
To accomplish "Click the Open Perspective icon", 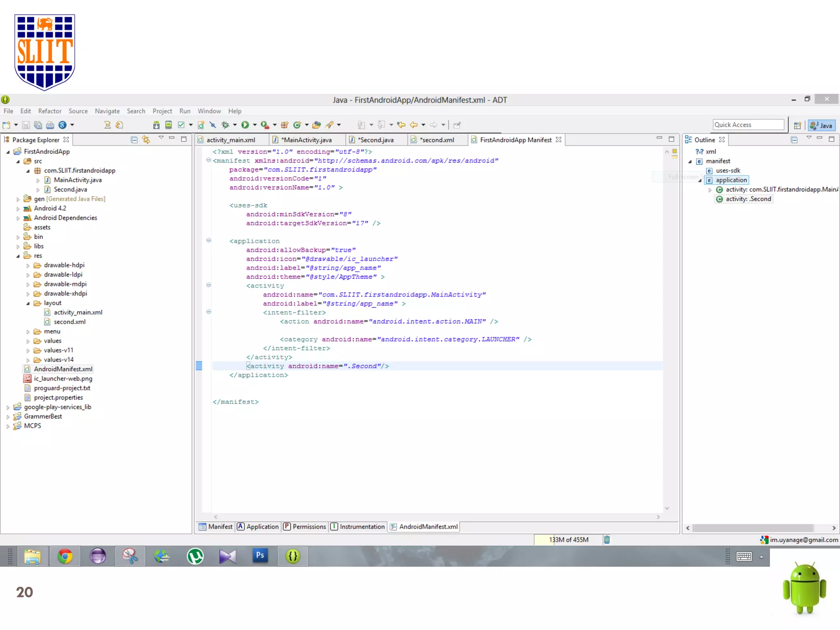I will (797, 126).
